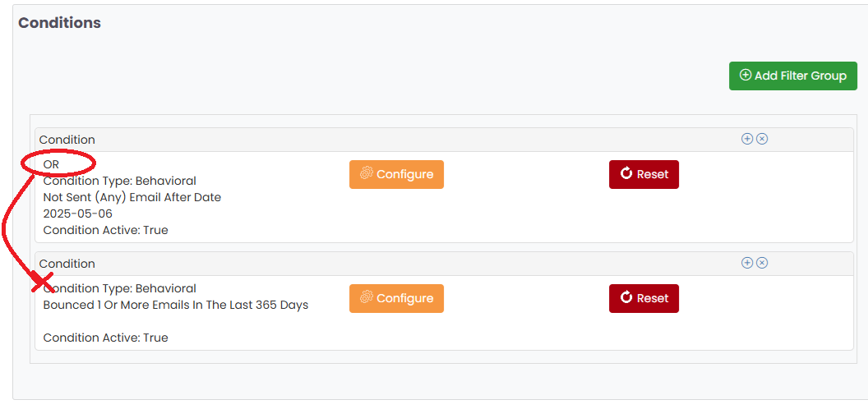
Task: Configure the Bounced Emails condition
Action: [x=396, y=298]
